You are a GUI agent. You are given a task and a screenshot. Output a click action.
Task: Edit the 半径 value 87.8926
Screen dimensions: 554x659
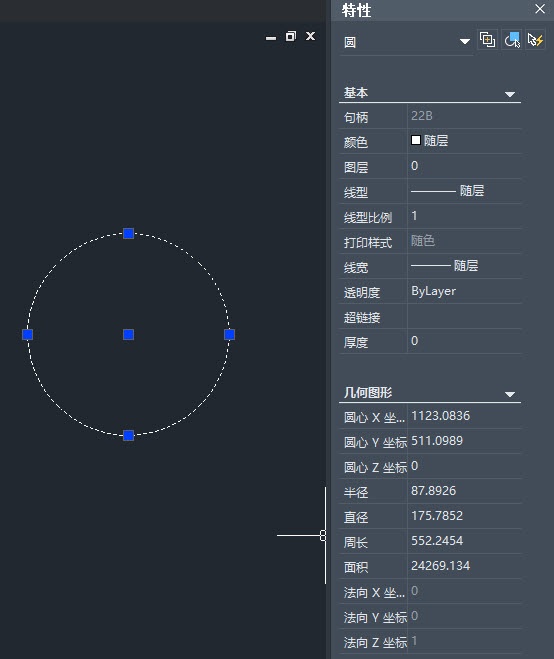coord(464,491)
